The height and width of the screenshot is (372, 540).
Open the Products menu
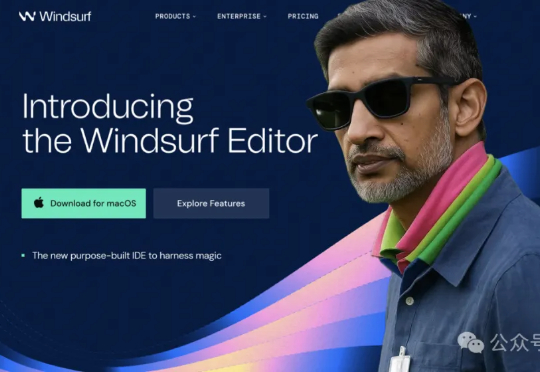(x=175, y=16)
